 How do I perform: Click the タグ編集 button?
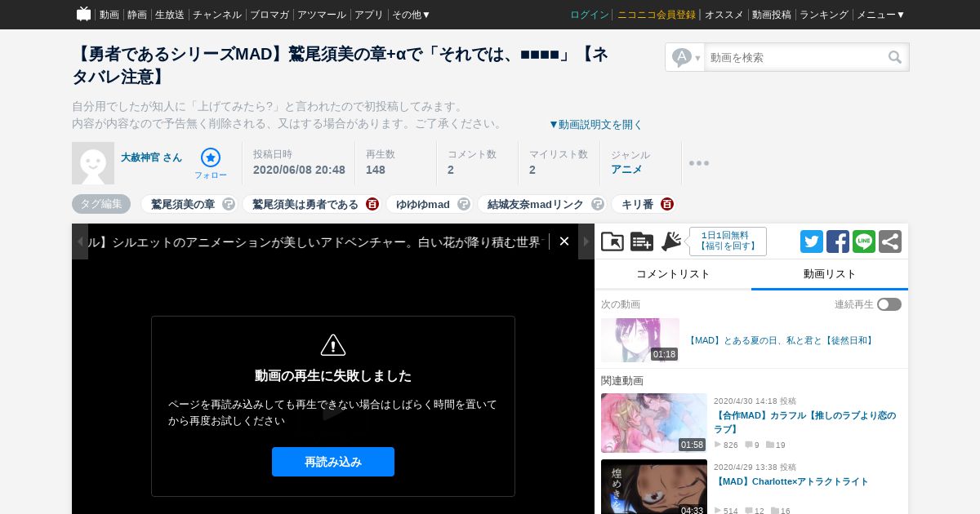pos(101,204)
